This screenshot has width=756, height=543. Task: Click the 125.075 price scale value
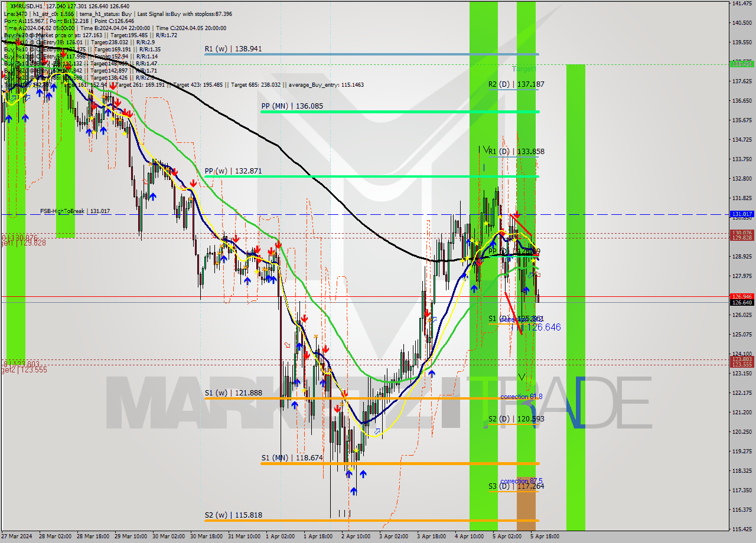pos(742,335)
